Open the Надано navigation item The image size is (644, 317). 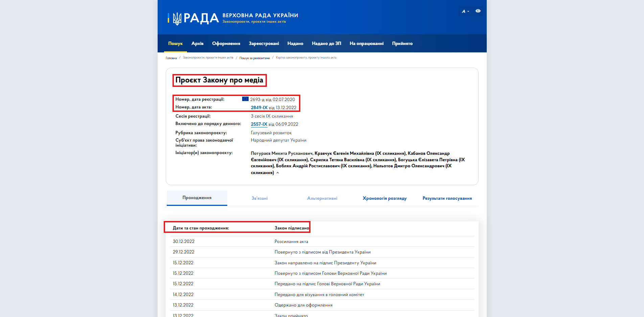(295, 44)
